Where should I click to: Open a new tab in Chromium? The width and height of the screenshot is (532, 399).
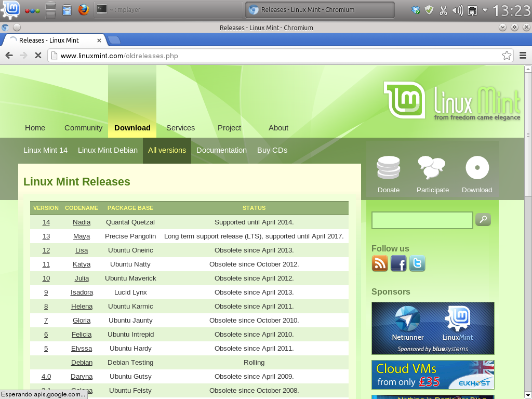click(114, 40)
